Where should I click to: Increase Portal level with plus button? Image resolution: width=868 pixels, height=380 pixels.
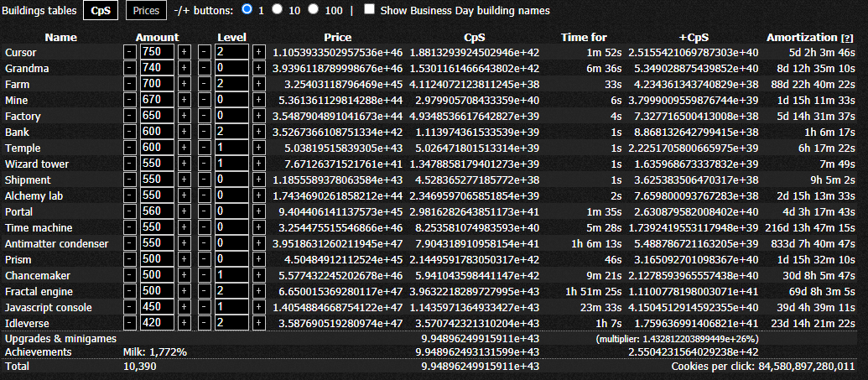point(258,212)
